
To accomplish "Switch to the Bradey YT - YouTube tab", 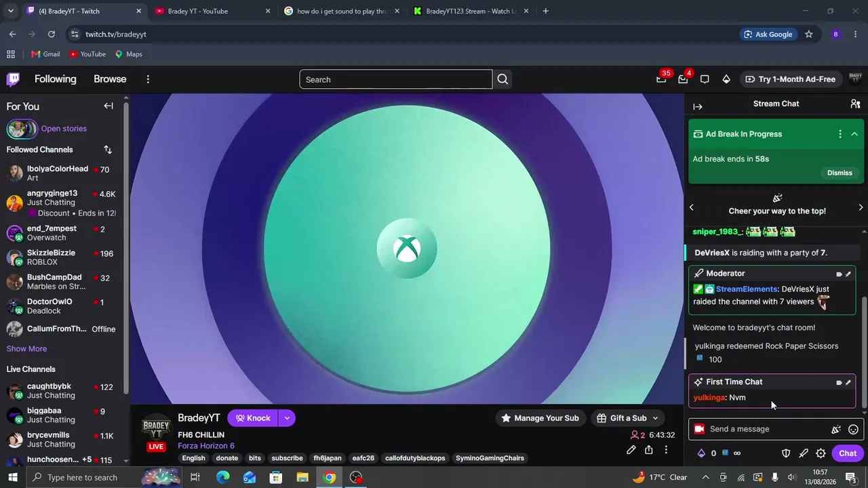I will tap(212, 11).
